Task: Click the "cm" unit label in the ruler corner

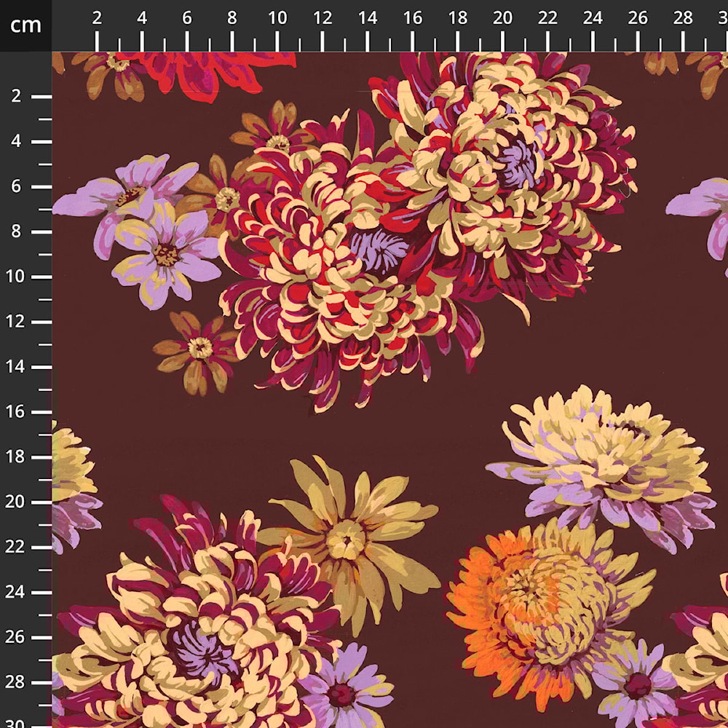Action: click(x=25, y=25)
